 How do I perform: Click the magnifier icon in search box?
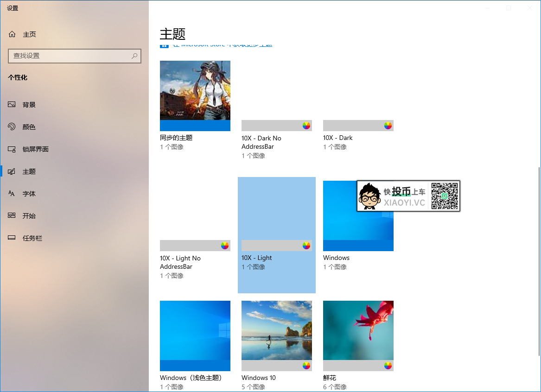pos(134,56)
